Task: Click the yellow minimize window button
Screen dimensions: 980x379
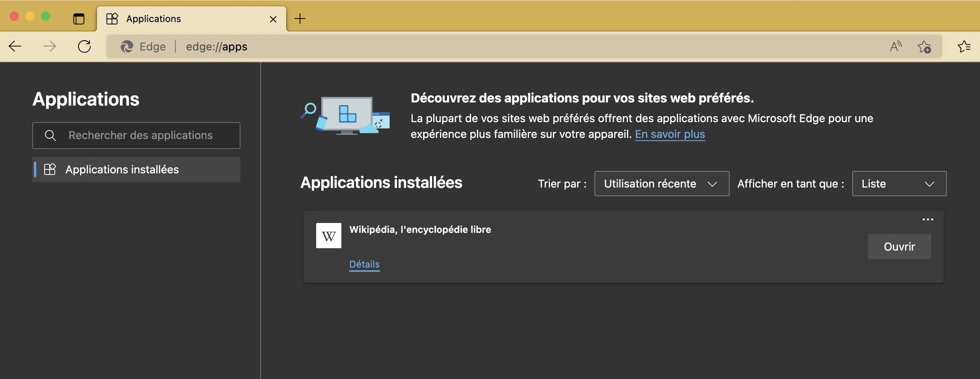Action: click(x=30, y=16)
